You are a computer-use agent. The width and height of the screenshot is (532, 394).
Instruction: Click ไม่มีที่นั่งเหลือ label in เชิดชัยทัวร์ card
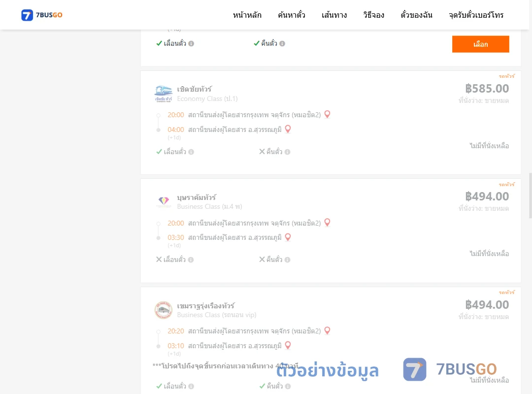tap(489, 146)
